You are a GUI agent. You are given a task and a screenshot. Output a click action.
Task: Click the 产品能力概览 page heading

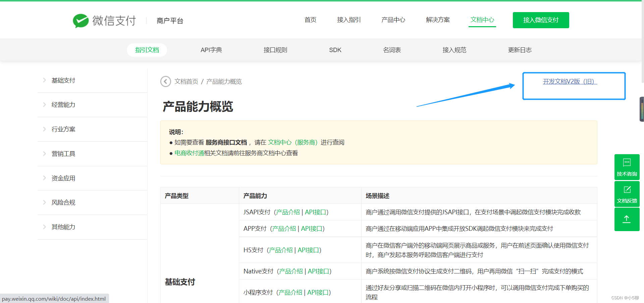point(198,106)
